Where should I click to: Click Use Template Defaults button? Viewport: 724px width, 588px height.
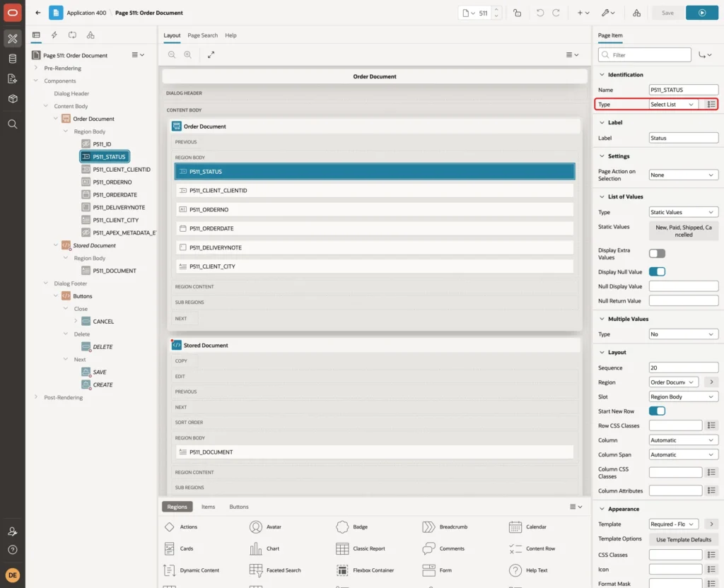pos(684,539)
